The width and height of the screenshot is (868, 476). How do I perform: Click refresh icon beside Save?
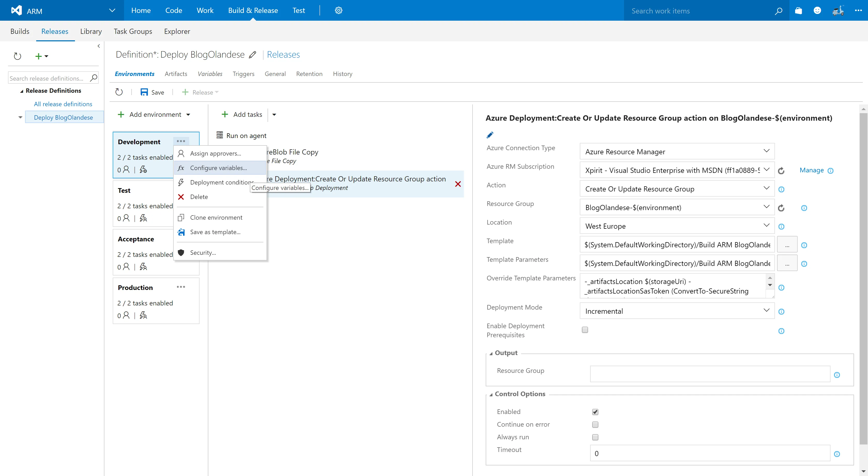[x=119, y=92]
